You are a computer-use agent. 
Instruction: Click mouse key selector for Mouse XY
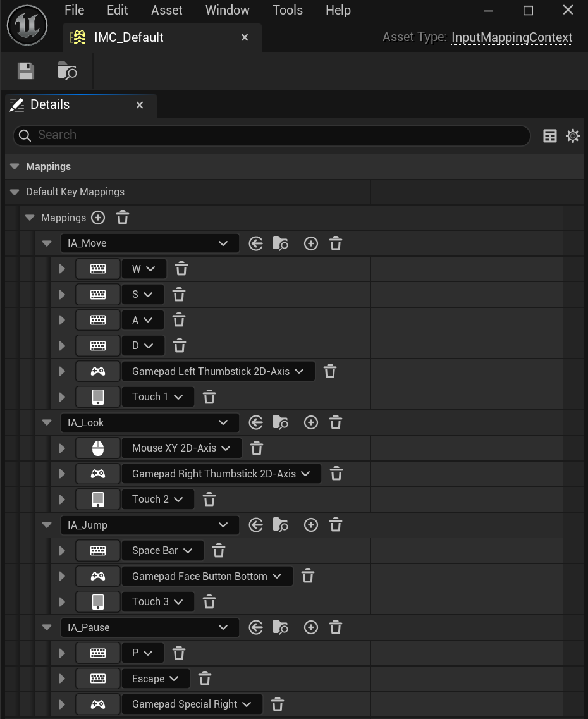pos(98,448)
